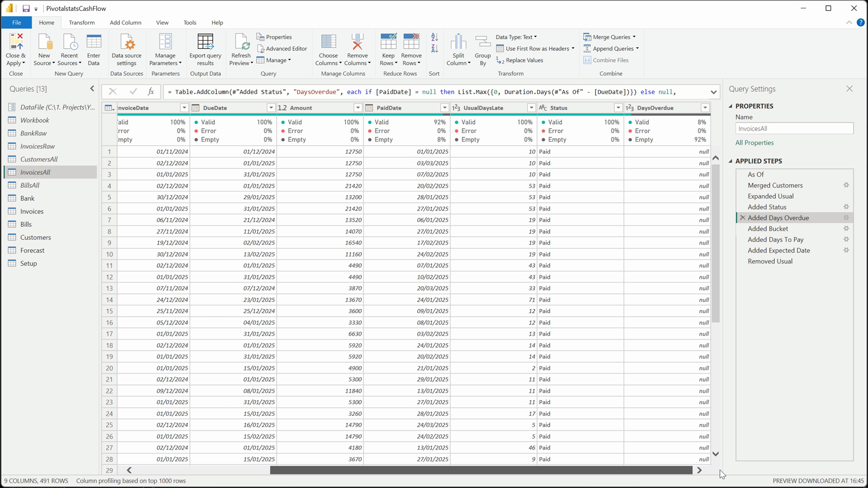Click the Remove Rows icon
868x488 pixels.
(411, 42)
